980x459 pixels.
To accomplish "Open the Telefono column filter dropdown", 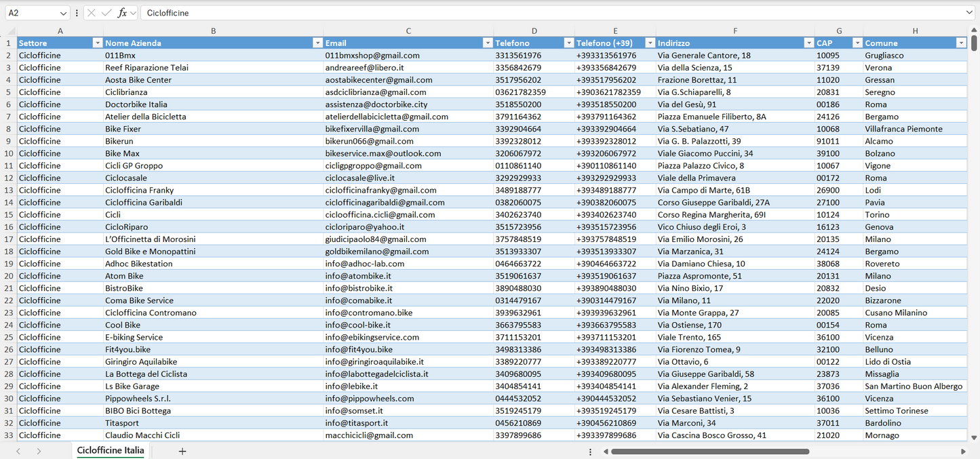I will click(568, 43).
